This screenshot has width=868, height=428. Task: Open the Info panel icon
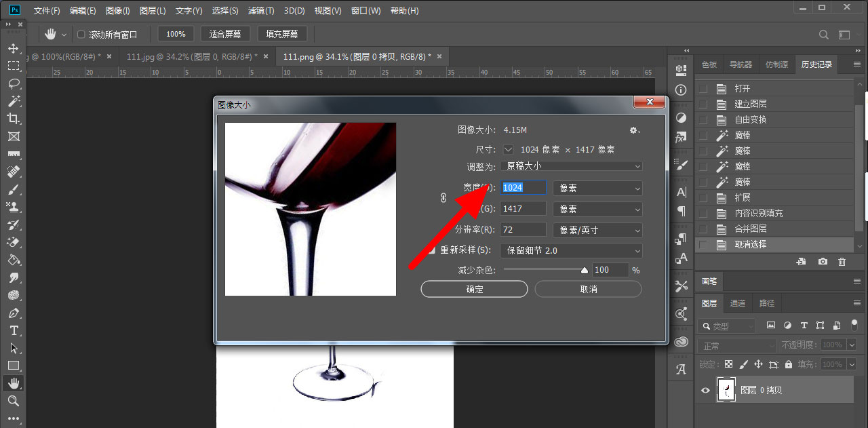tap(682, 90)
